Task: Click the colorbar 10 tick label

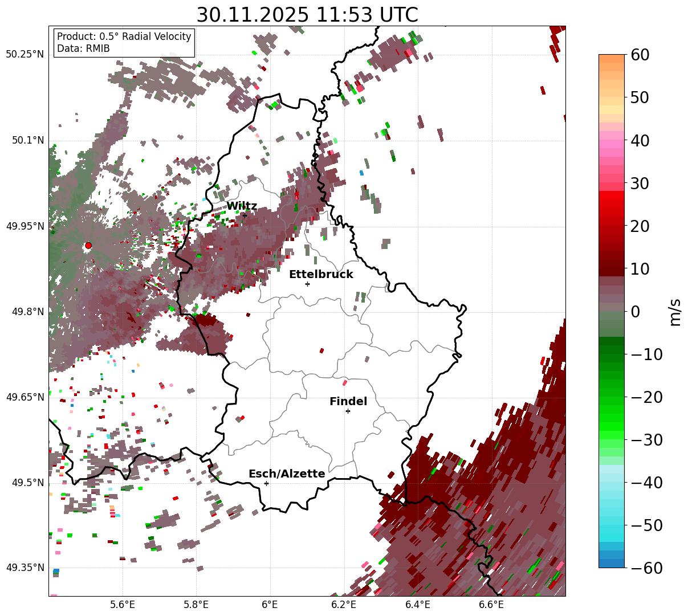Action: click(640, 268)
